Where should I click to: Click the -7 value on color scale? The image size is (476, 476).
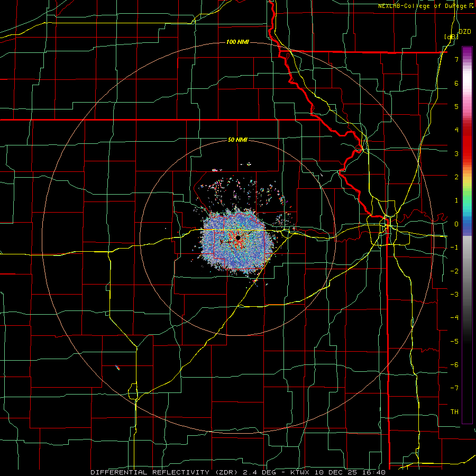[x=454, y=388]
